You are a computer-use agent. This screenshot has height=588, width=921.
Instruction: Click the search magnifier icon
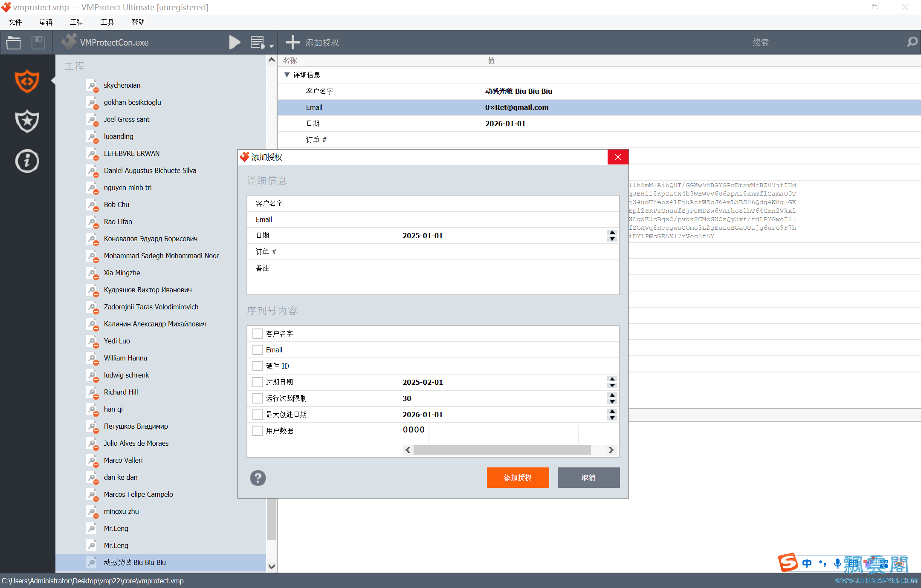point(912,42)
